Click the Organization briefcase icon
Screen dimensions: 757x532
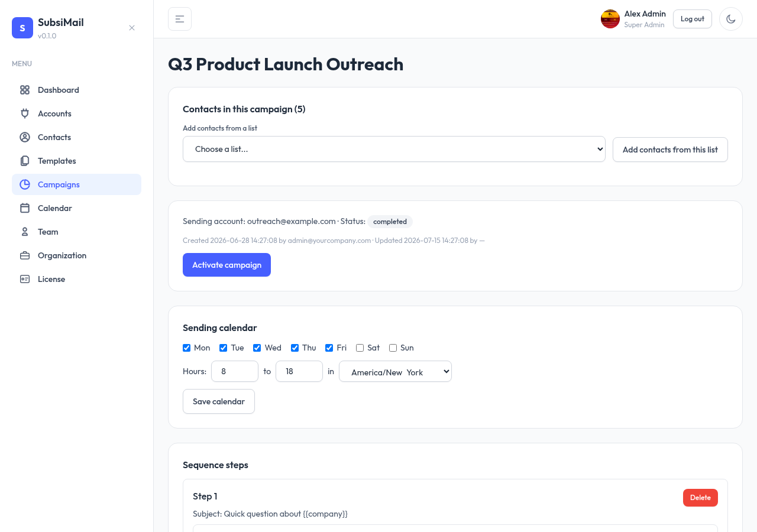(x=25, y=255)
